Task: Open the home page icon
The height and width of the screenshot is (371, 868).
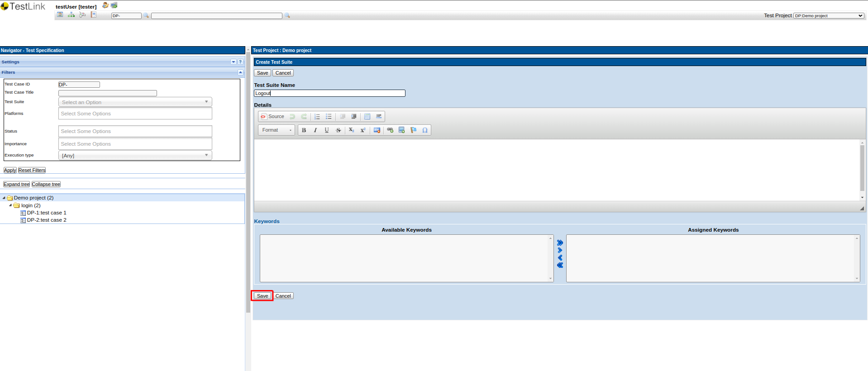Action: 60,15
